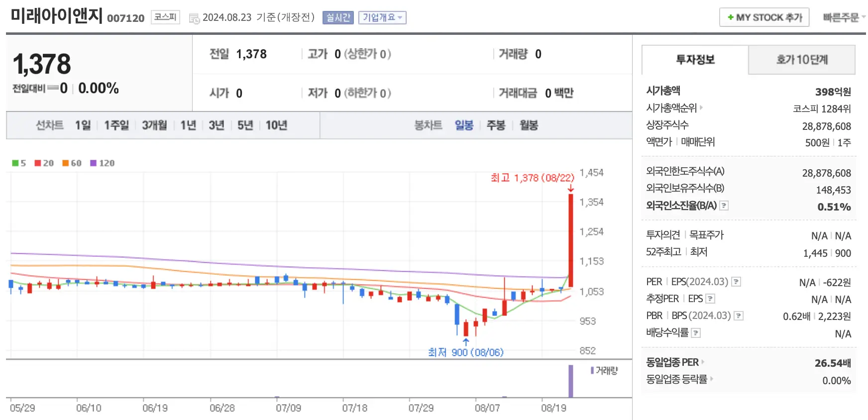Click the MY STOCK 추가 button
The image size is (868, 420).
point(764,17)
